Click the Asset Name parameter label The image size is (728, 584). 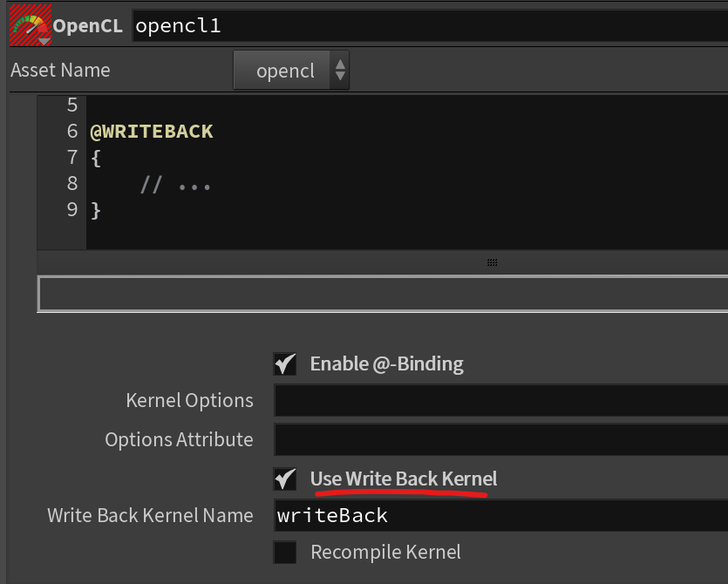click(60, 71)
